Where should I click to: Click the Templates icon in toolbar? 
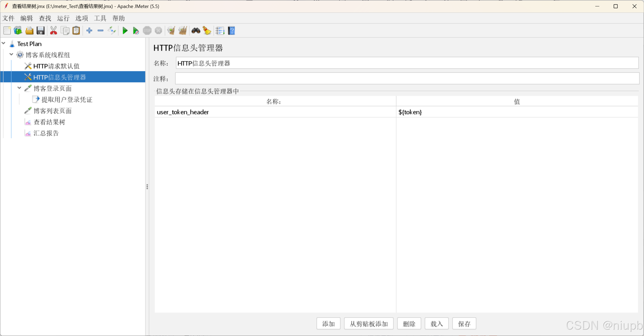[x=18, y=31]
